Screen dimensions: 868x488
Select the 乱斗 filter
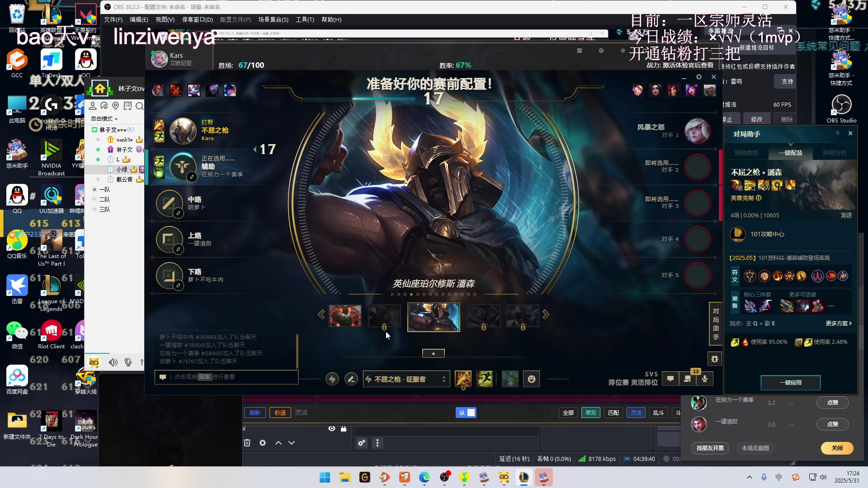659,413
